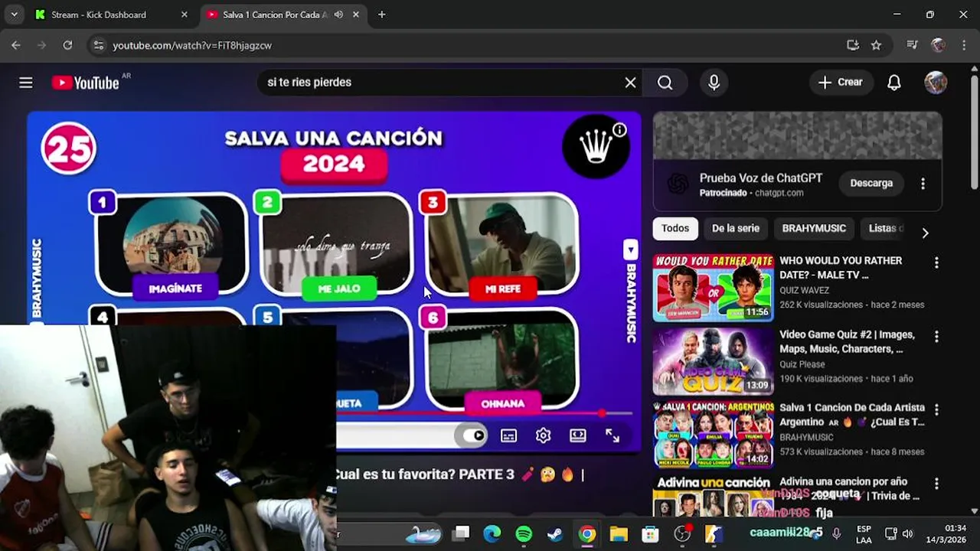The height and width of the screenshot is (551, 980).
Task: Open a new browser tab
Action: 381,15
